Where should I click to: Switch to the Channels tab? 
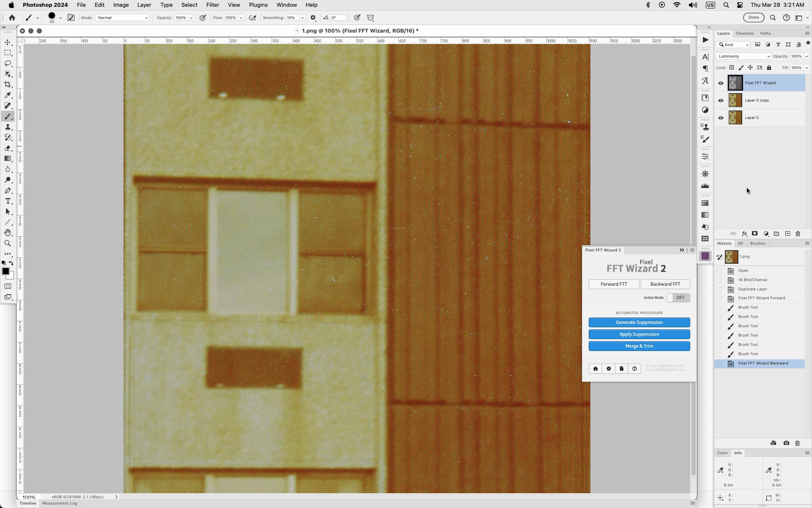tap(744, 33)
